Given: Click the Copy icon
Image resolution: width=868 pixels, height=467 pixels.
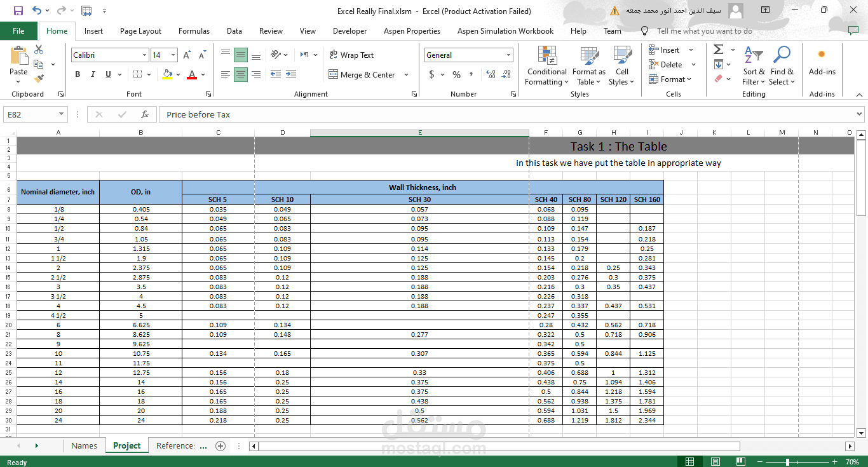Looking at the screenshot, I should point(39,64).
